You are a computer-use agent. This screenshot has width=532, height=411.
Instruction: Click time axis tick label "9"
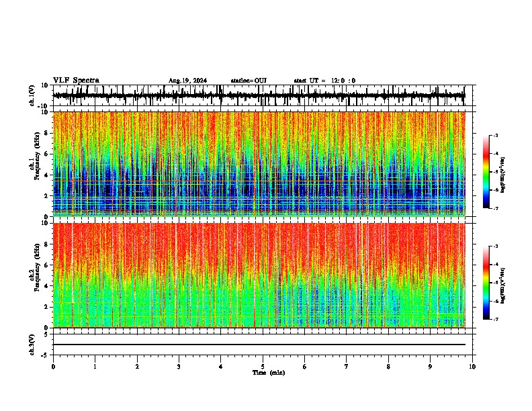point(430,367)
